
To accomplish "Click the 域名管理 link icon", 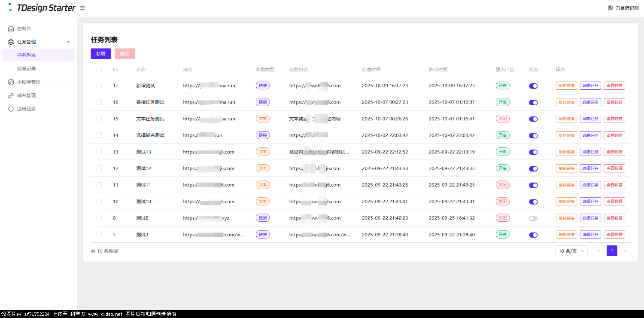I will [x=11, y=95].
